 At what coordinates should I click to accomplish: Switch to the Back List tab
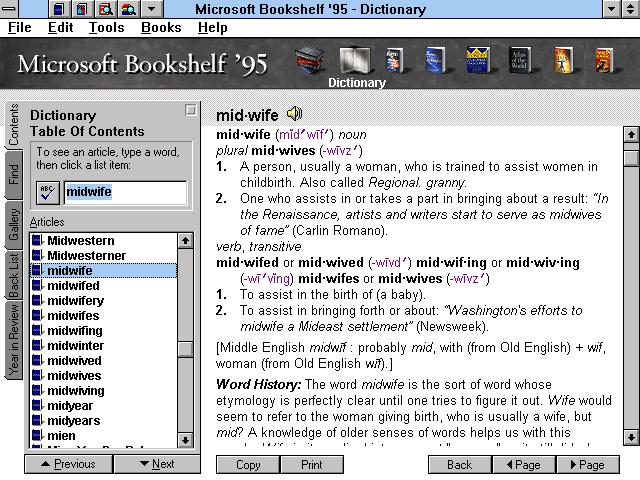(x=13, y=276)
